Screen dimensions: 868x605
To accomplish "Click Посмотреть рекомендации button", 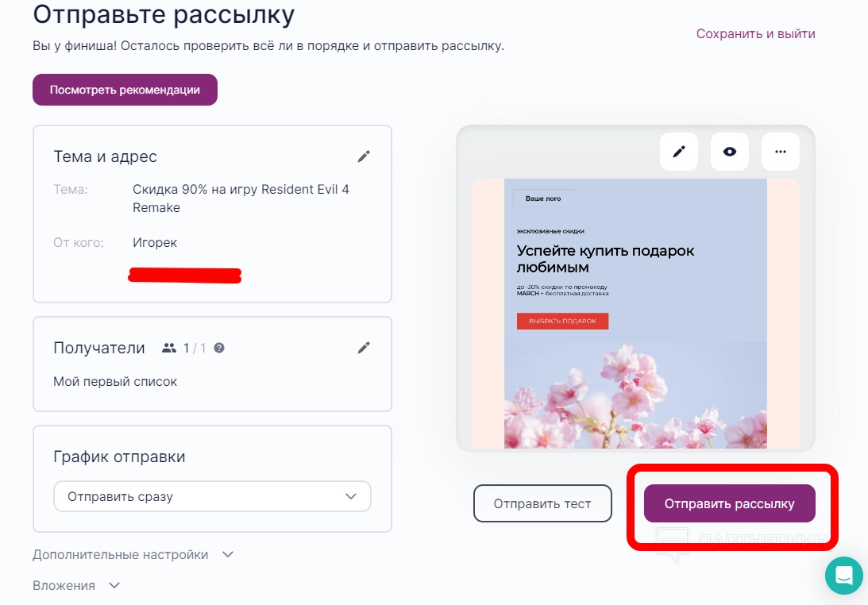I will pos(125,90).
